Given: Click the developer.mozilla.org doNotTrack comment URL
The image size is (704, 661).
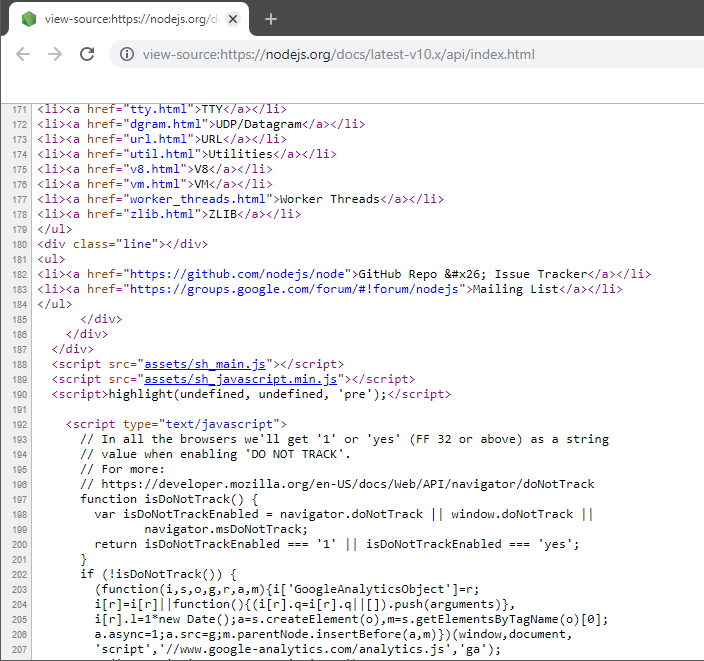Looking at the screenshot, I should pyautogui.click(x=348, y=484).
